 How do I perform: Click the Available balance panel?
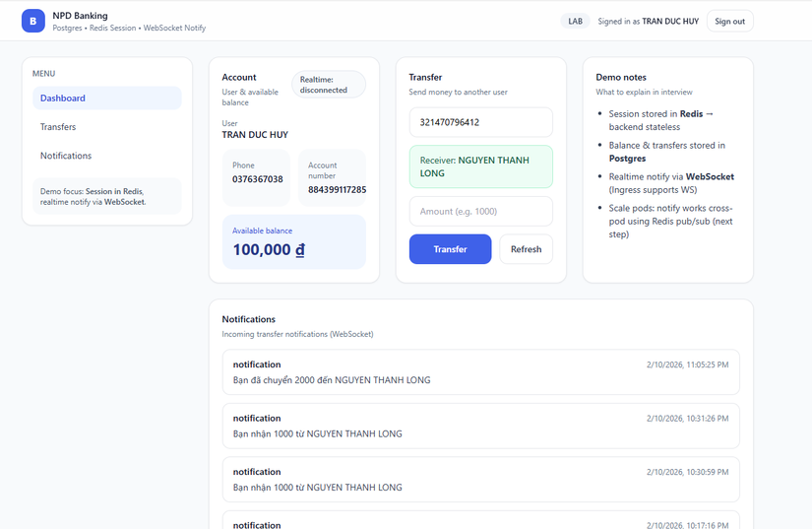click(x=293, y=242)
